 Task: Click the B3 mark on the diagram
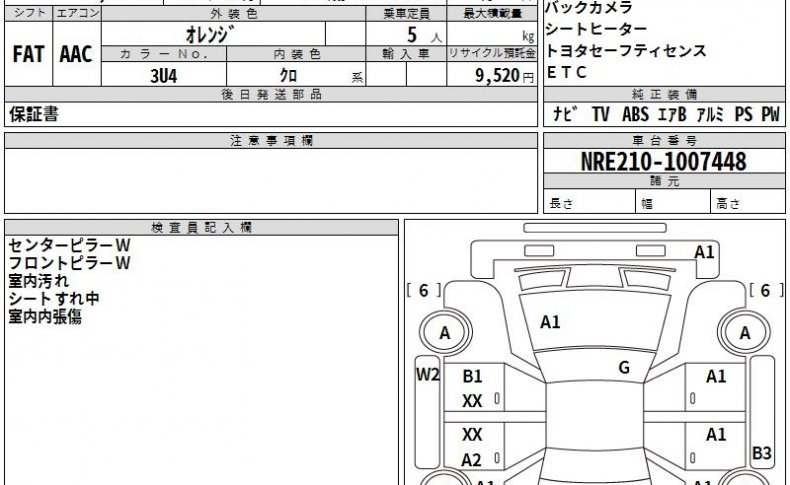(761, 453)
